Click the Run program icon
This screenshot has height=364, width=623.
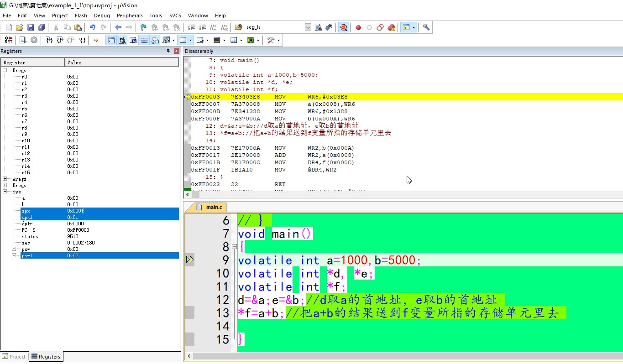click(x=23, y=40)
